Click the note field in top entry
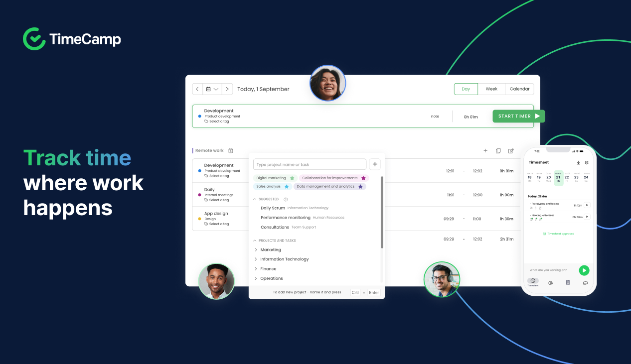631x364 pixels. pyautogui.click(x=435, y=117)
